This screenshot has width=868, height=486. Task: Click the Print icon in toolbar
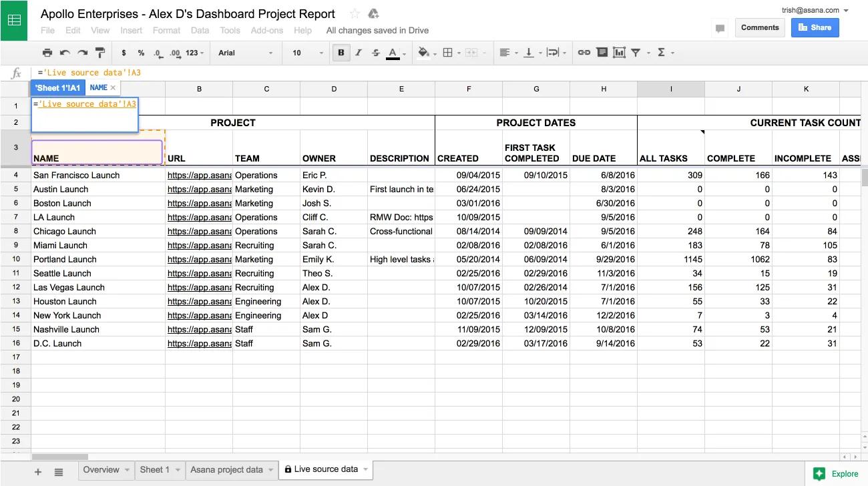point(47,53)
